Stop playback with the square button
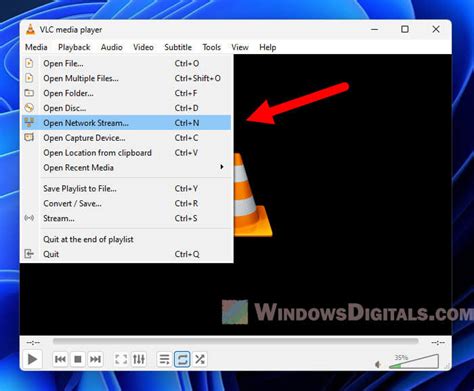Screen dimensions: 474x391 point(78,359)
